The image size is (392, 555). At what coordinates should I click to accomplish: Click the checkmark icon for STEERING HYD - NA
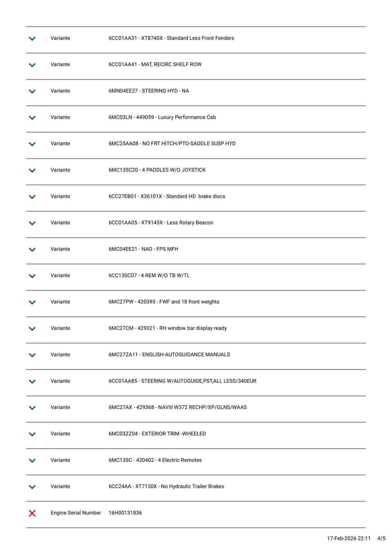[32, 91]
